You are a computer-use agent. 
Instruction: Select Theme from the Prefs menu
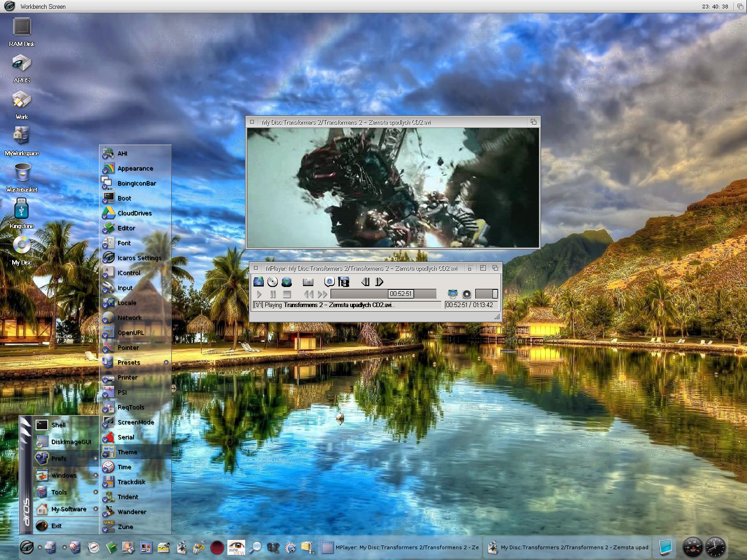pyautogui.click(x=127, y=452)
